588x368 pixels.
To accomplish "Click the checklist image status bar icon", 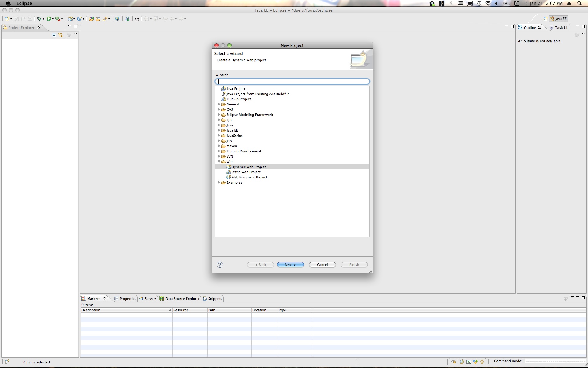I will [x=469, y=362].
